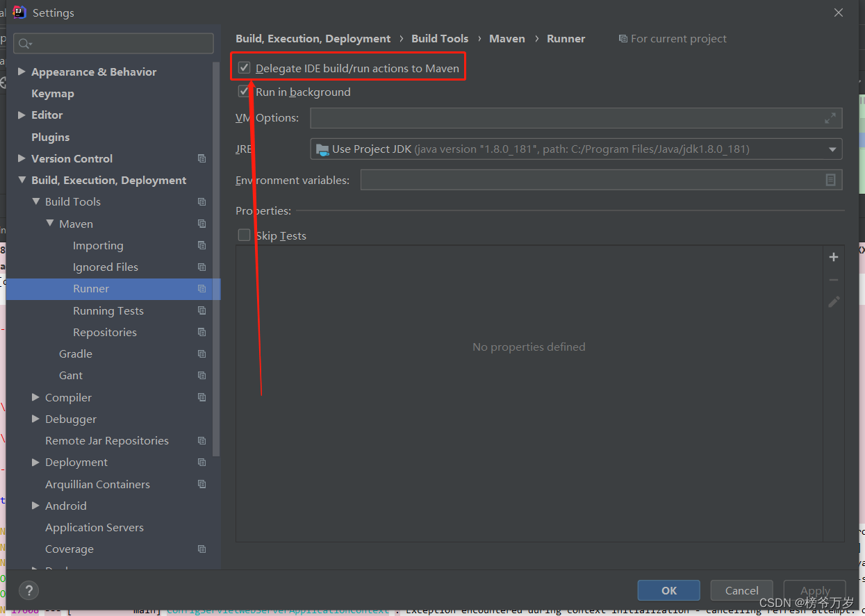The width and height of the screenshot is (865, 616).
Task: Expand the Debugger node
Action: 36,419
